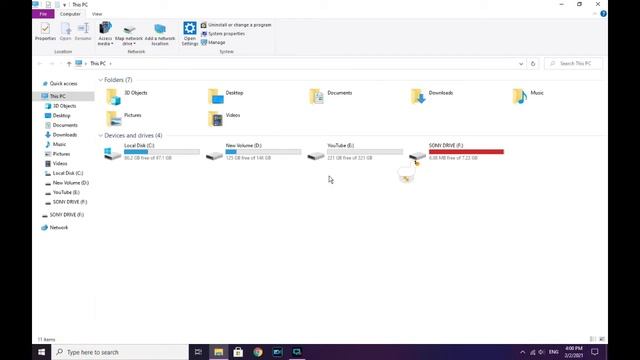
Task: Select the New Volume (D:) drive
Action: pos(253,151)
